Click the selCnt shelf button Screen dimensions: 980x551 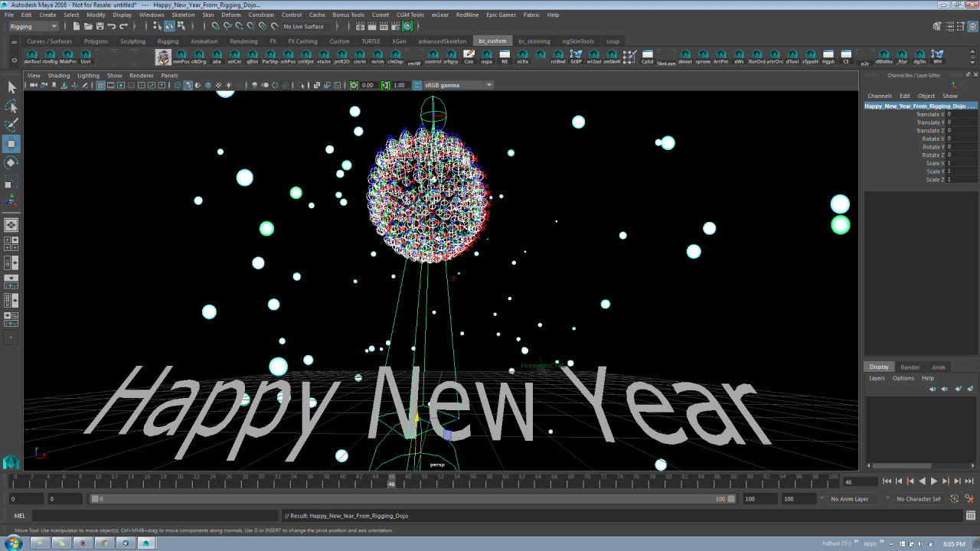pyautogui.click(x=234, y=56)
